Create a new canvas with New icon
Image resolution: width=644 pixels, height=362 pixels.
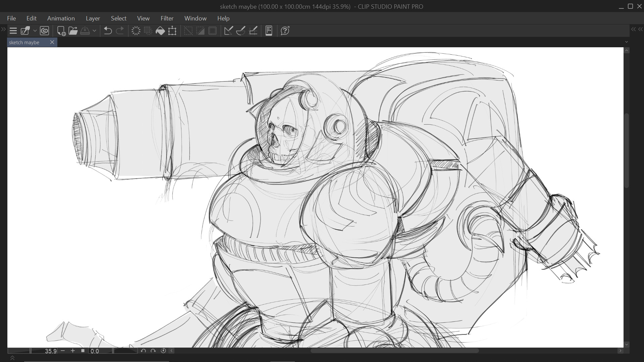tap(61, 31)
